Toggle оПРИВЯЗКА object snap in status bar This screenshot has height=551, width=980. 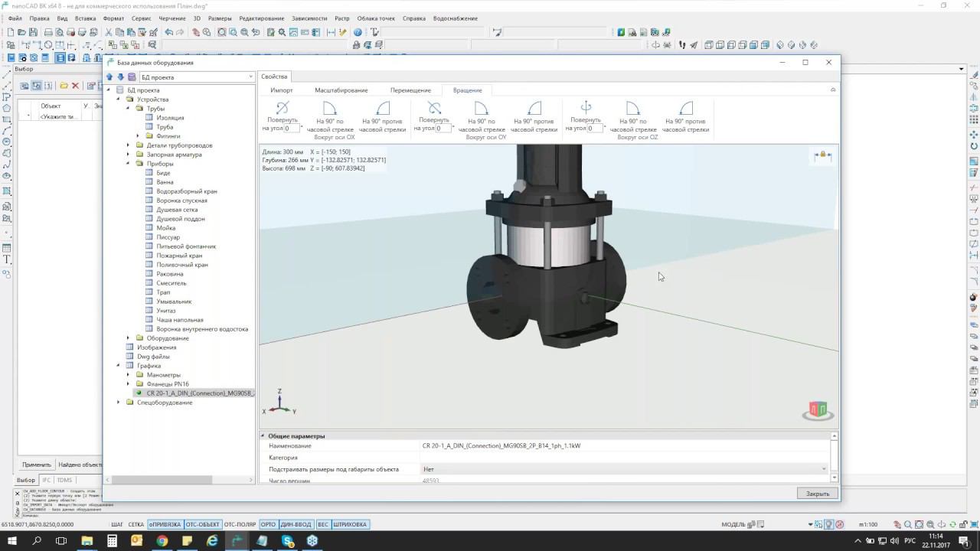165,524
